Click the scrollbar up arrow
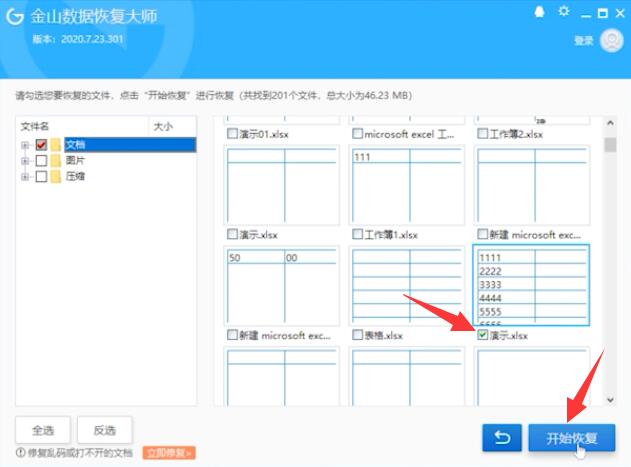Viewport: 631px width, 467px height. (x=610, y=123)
